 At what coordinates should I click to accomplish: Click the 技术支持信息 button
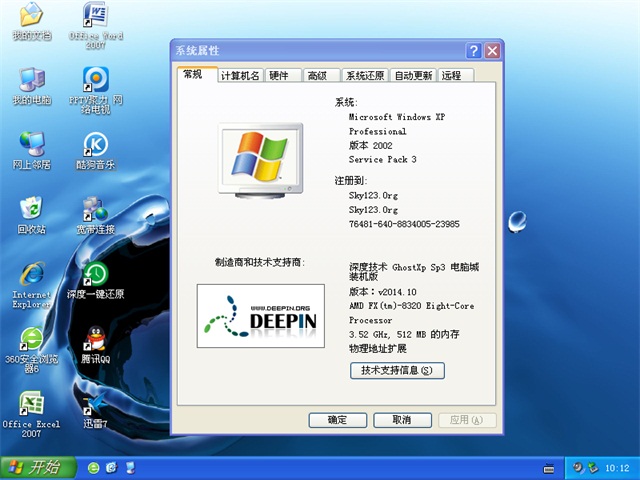[x=397, y=371]
